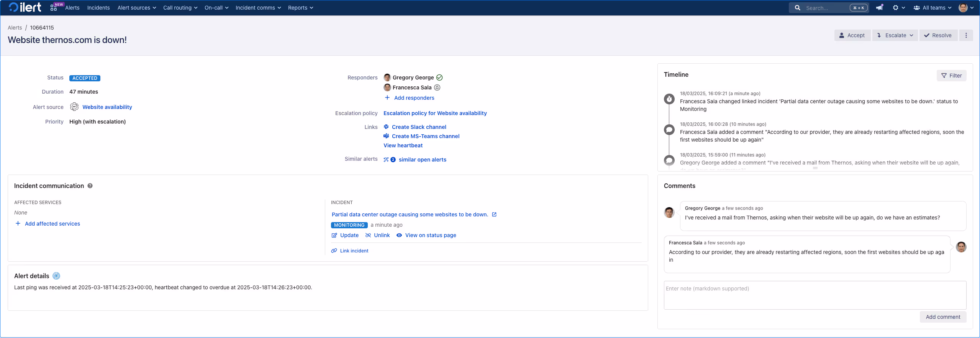Screen dimensions: 980x338
Task: Click the Update pencil icon
Action: pos(334,235)
